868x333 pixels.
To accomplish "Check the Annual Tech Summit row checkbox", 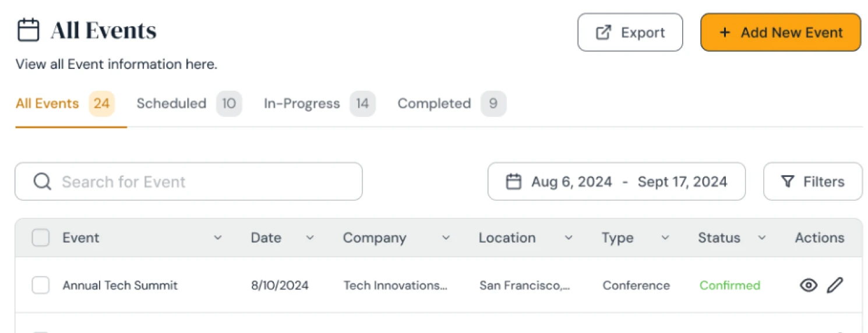I will [x=41, y=285].
